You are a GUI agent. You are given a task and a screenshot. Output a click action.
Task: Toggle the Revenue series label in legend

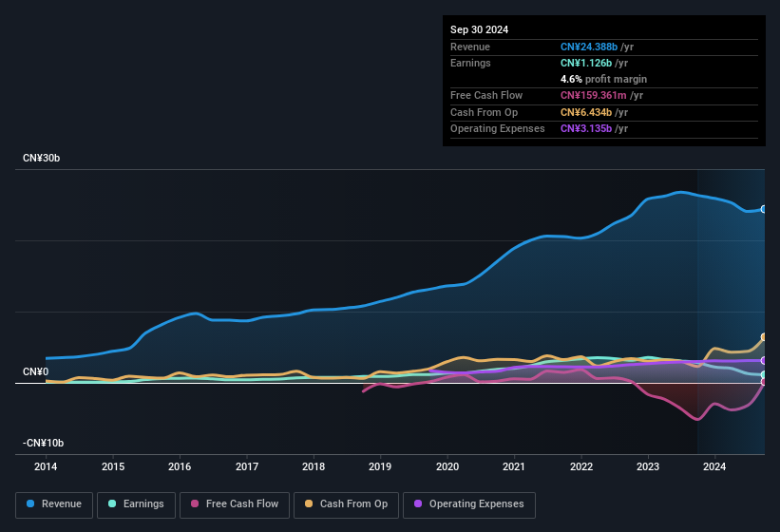coord(61,503)
